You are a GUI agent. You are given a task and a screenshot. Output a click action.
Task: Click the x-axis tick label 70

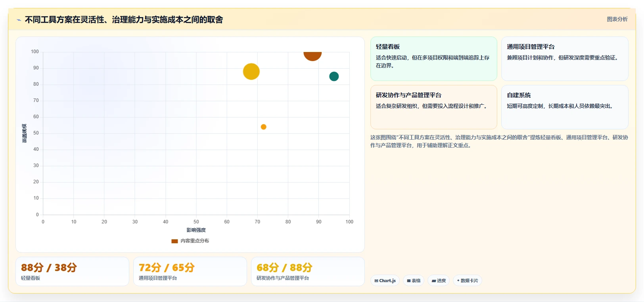coord(257,222)
